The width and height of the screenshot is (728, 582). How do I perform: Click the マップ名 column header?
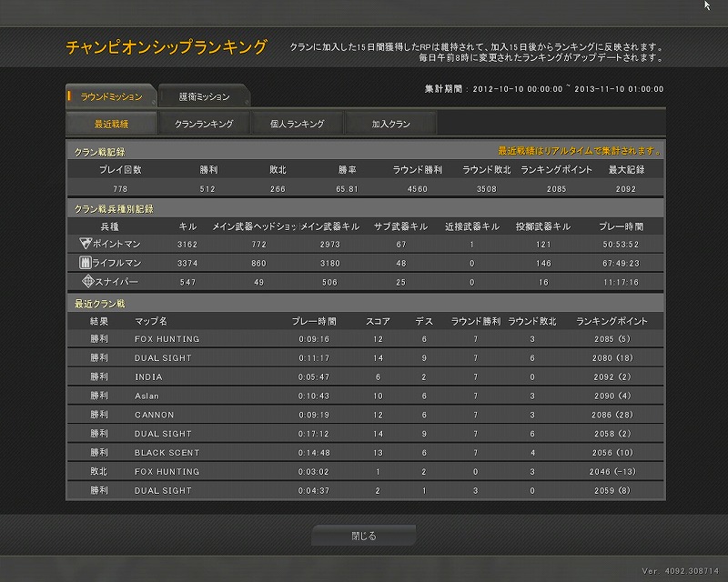150,321
